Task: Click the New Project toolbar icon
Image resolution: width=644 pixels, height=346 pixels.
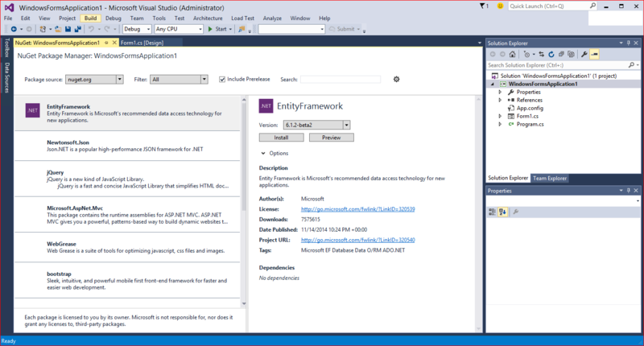Action: coord(43,29)
